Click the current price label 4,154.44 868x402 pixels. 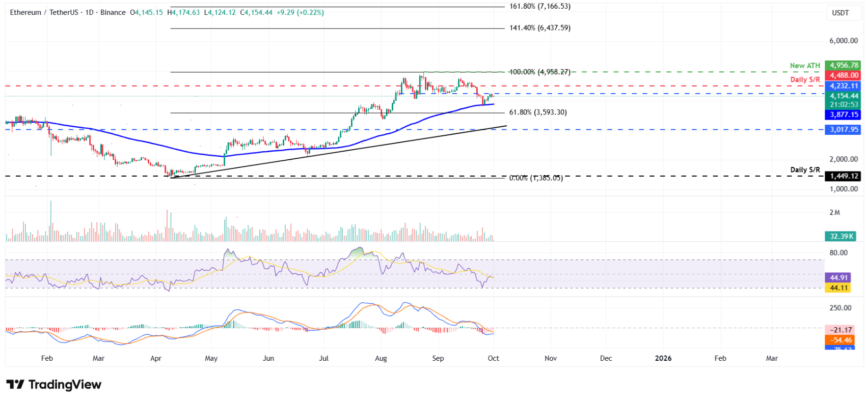point(844,96)
